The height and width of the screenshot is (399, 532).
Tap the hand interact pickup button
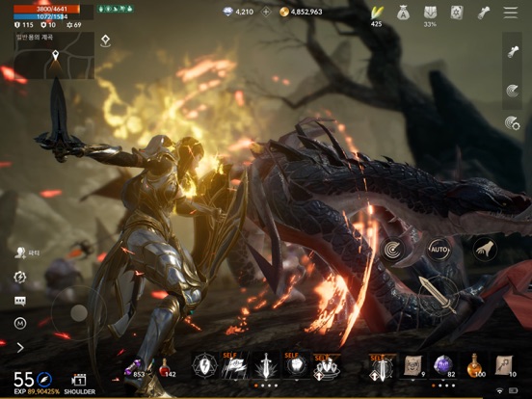tap(485, 250)
